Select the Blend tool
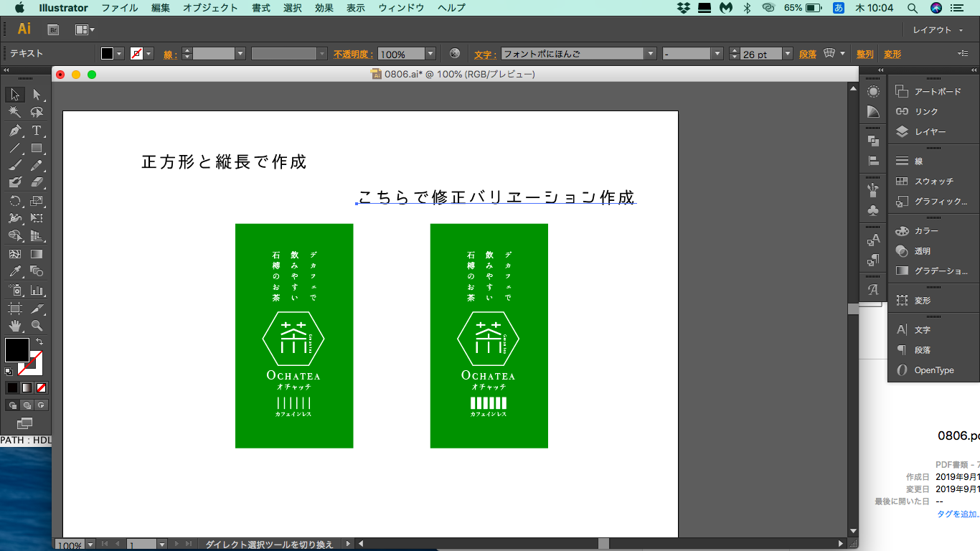Viewport: 980px width, 551px height. tap(37, 271)
